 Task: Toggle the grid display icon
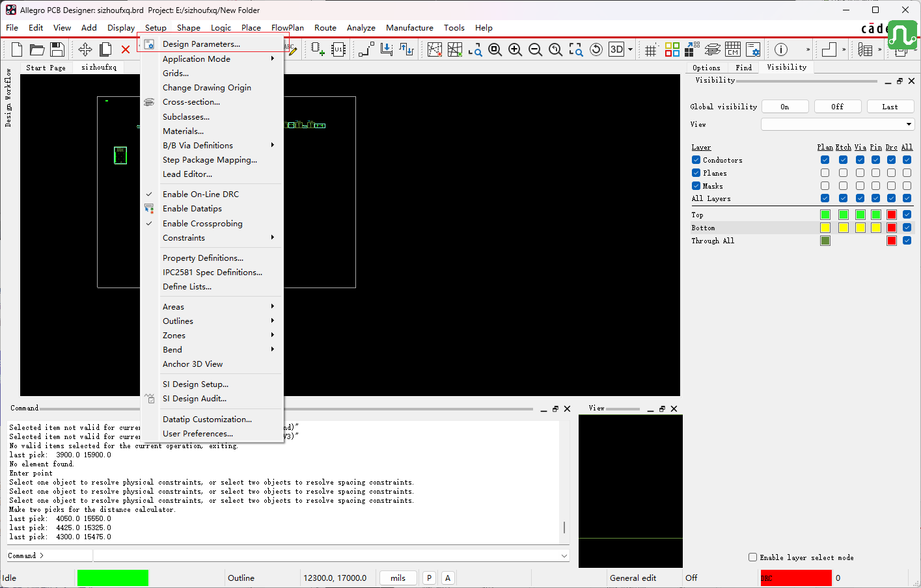click(651, 49)
